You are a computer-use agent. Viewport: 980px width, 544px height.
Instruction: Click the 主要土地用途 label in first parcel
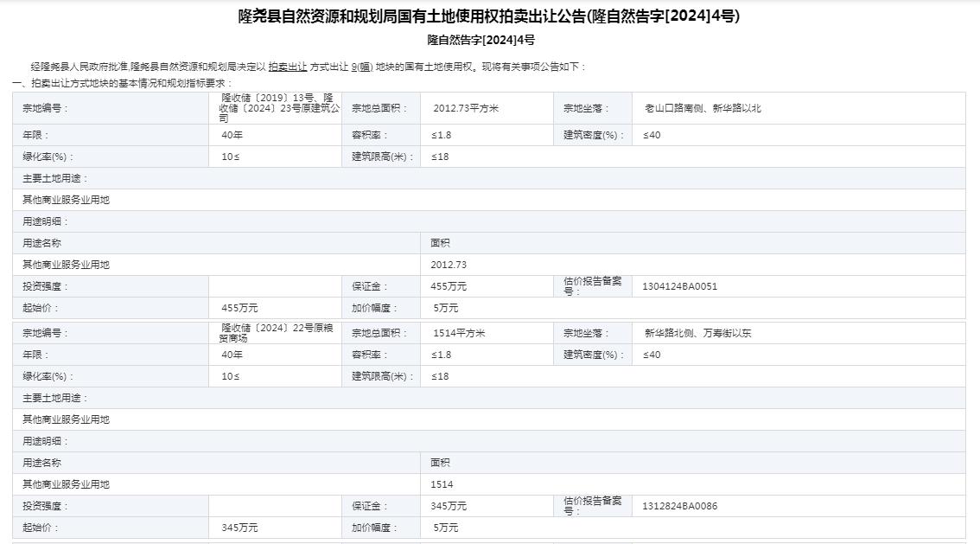tap(55, 178)
